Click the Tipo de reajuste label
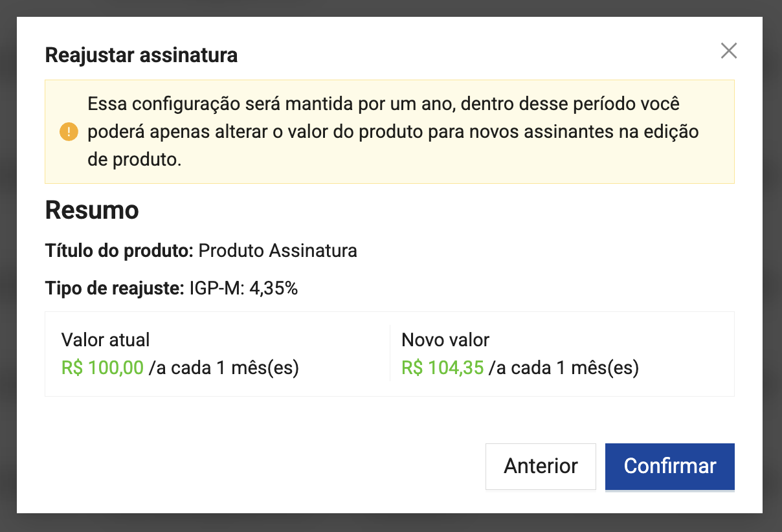 click(115, 289)
